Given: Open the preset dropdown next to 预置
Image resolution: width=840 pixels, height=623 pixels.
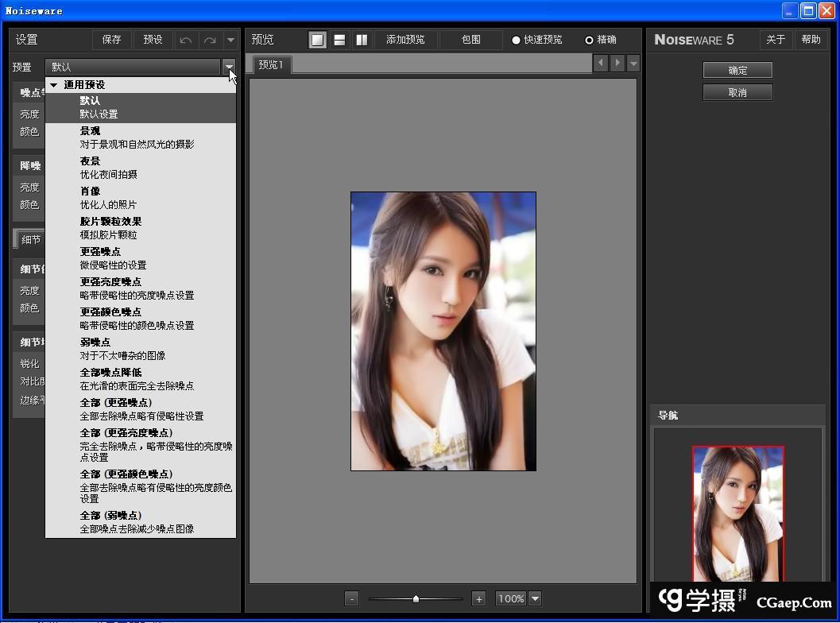Looking at the screenshot, I should click(230, 67).
